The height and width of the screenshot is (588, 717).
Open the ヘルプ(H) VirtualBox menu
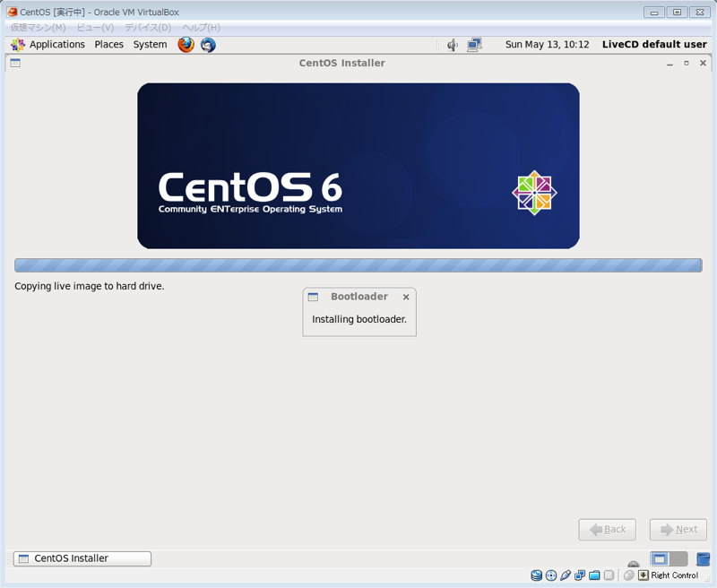pyautogui.click(x=201, y=28)
